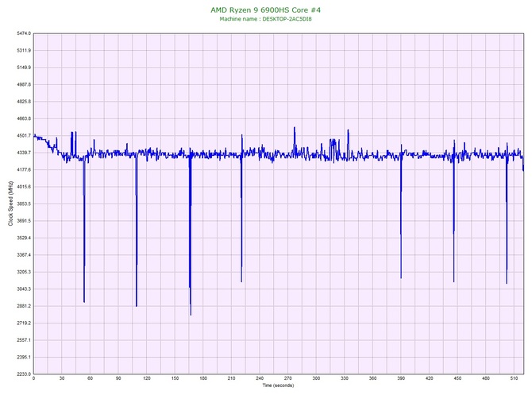The height and width of the screenshot is (399, 532).
Task: Click the 240 tick on time axis
Action: coord(260,378)
